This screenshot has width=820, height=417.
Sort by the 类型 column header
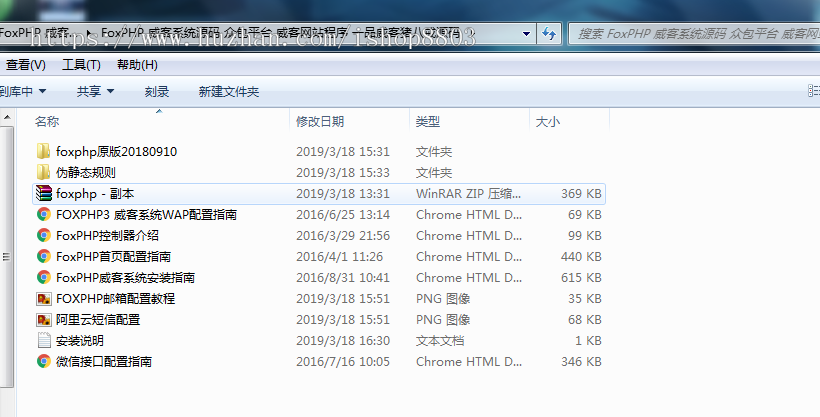[470, 121]
